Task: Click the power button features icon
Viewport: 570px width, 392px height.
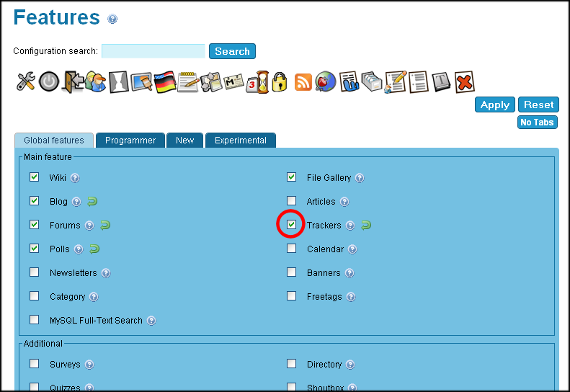Action: pos(48,81)
